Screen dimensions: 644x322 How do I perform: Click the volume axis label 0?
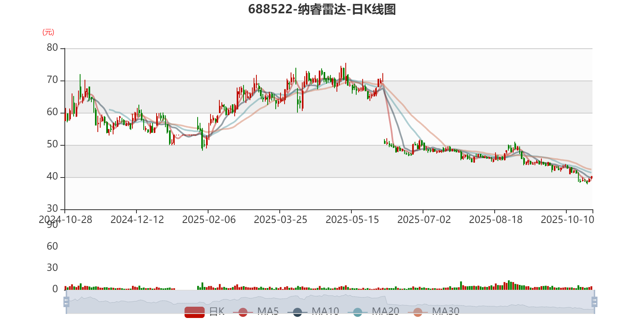55,289
